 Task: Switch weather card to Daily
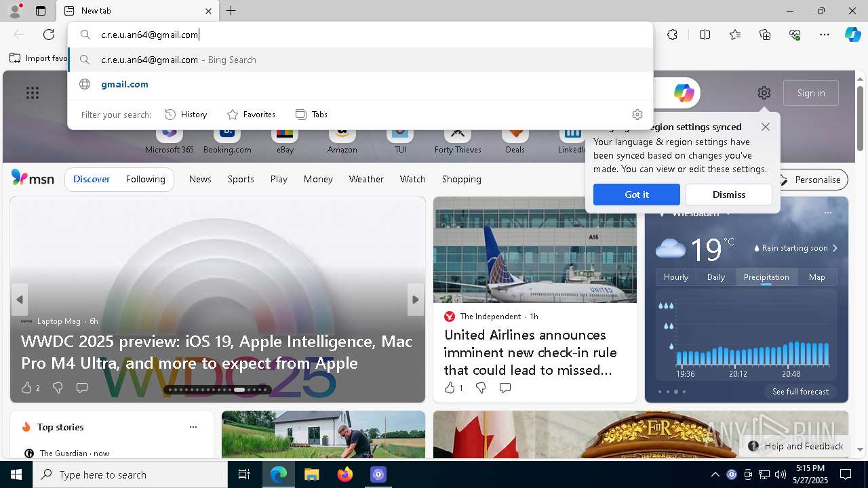[x=716, y=277]
